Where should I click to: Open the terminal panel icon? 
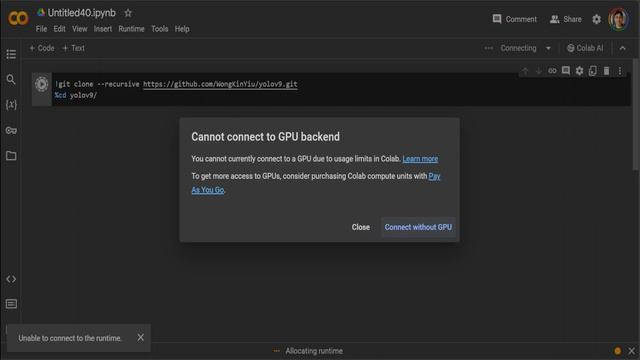coord(11,304)
